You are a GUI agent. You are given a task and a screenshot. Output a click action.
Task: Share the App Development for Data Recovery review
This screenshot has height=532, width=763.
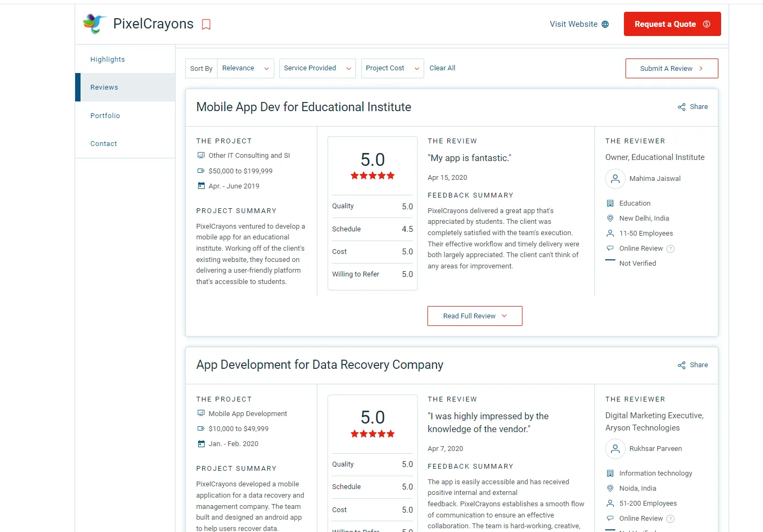coord(693,365)
